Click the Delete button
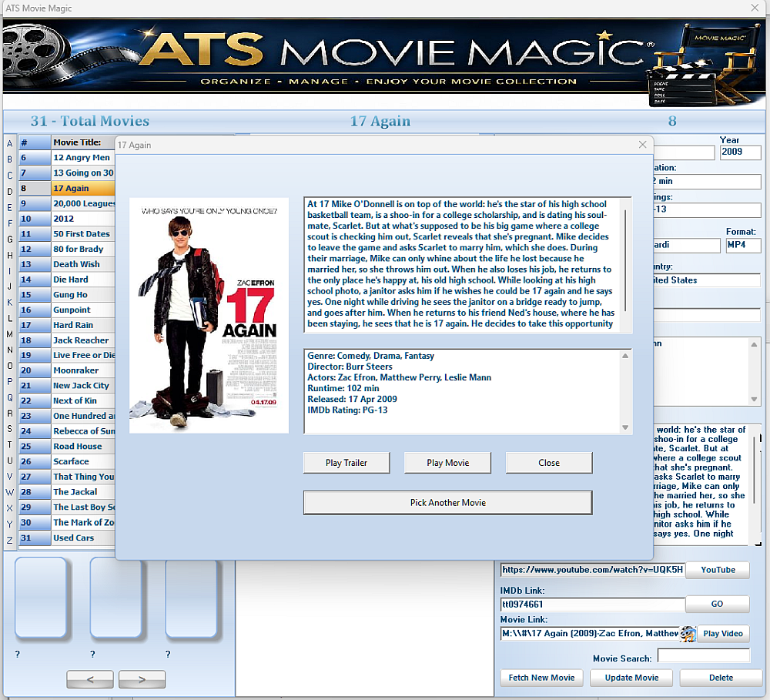Screen dimensions: 770x700 [x=721, y=678]
